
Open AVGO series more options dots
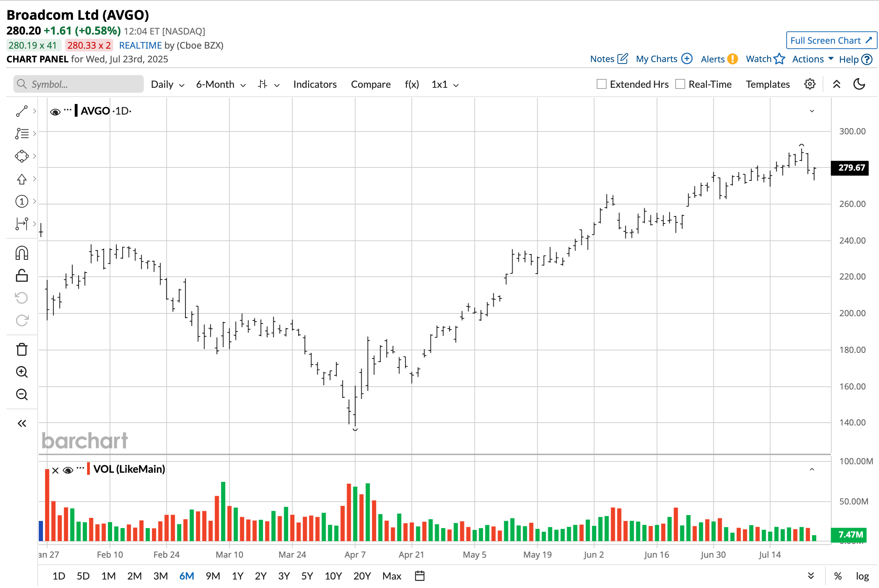pos(67,110)
